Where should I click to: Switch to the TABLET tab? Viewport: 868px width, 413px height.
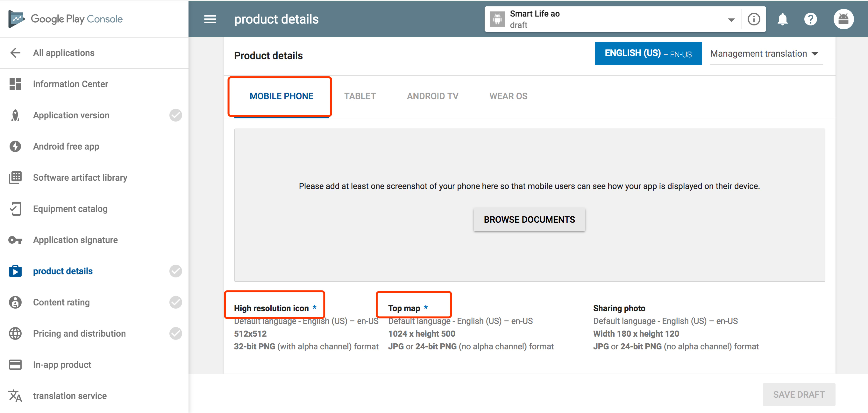359,96
